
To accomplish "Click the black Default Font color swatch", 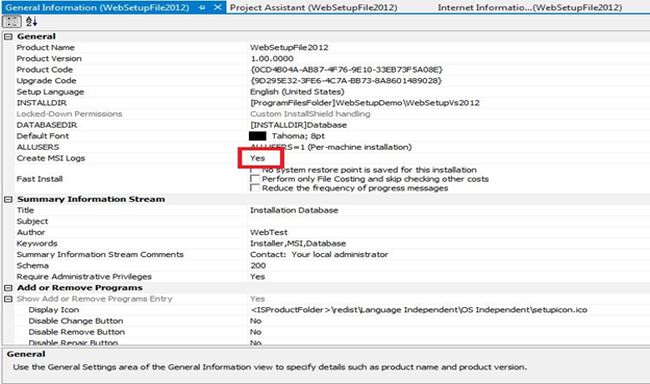I will [257, 136].
